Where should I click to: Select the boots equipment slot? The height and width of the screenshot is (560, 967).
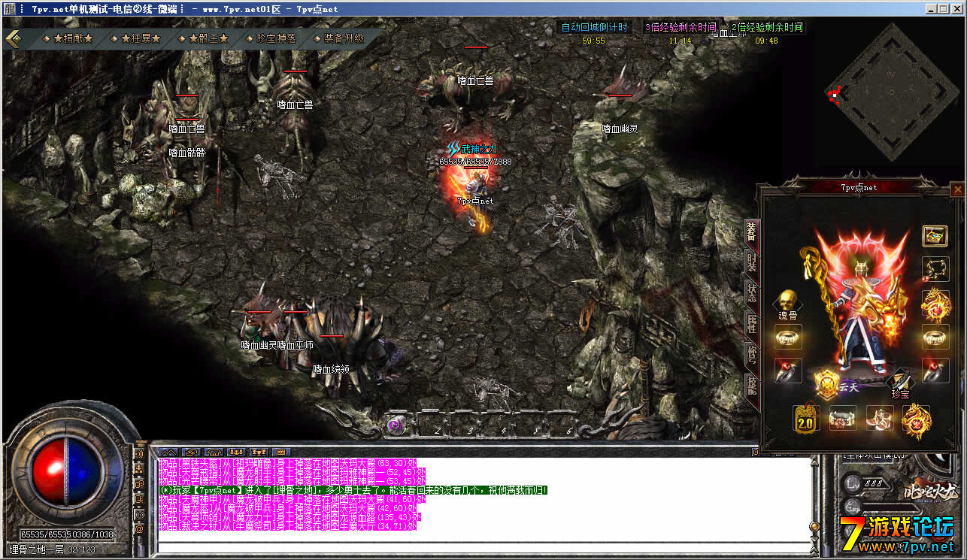coord(879,418)
